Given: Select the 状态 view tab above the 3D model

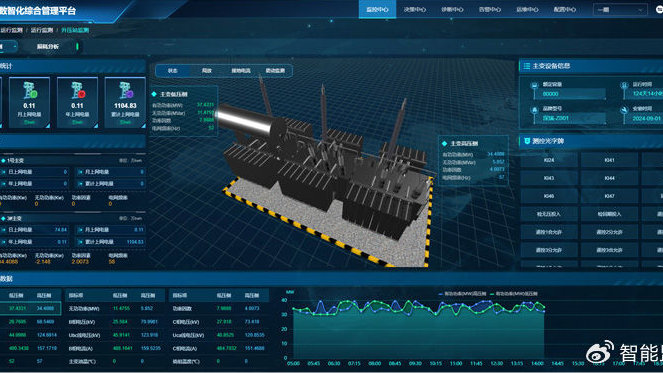Looking at the screenshot, I should [x=173, y=71].
